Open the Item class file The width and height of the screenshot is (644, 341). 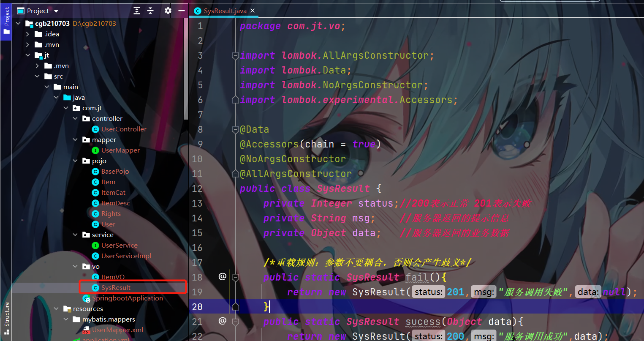[x=108, y=182]
